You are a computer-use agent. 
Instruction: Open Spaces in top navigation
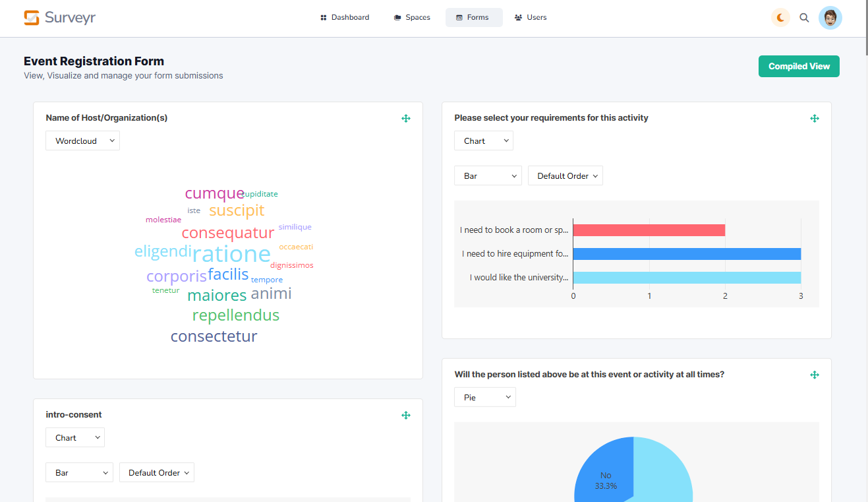[412, 18]
